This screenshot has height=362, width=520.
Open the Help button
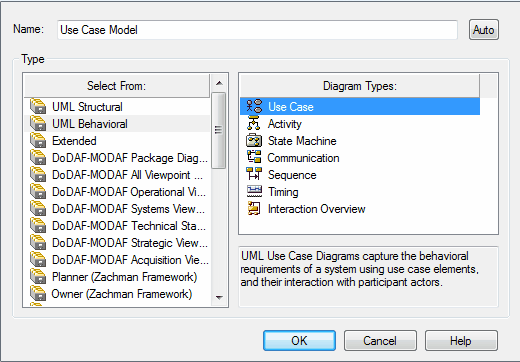(x=461, y=341)
